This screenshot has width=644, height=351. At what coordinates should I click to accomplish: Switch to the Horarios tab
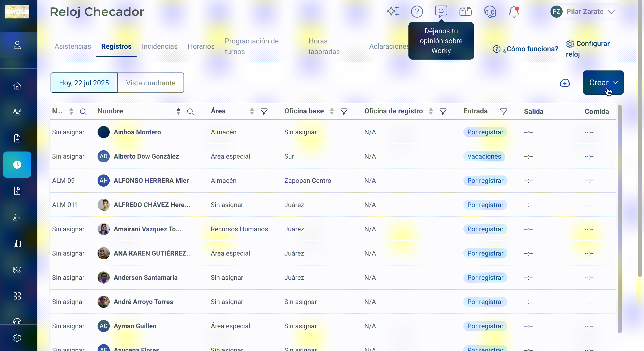pyautogui.click(x=201, y=46)
